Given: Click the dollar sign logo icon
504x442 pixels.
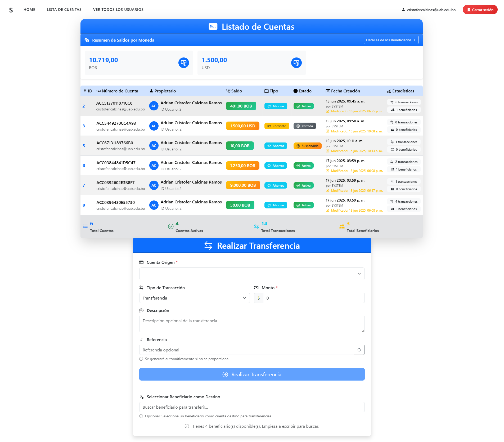Looking at the screenshot, I should pyautogui.click(x=11, y=10).
